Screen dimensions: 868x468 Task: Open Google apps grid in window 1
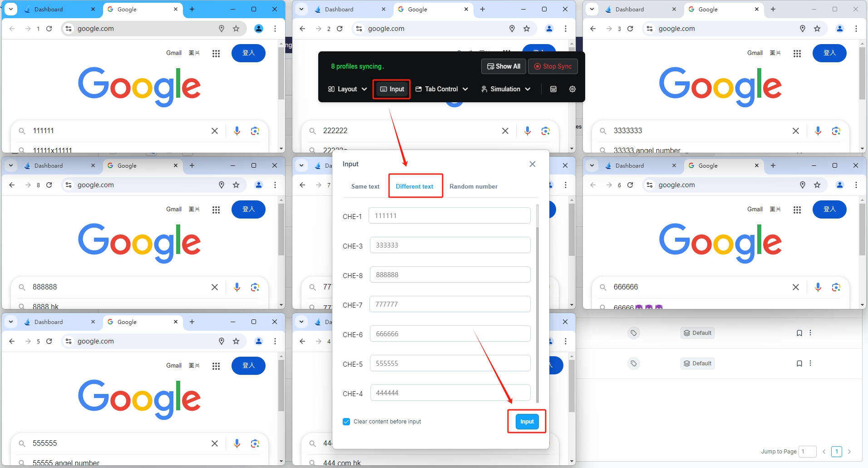click(216, 53)
